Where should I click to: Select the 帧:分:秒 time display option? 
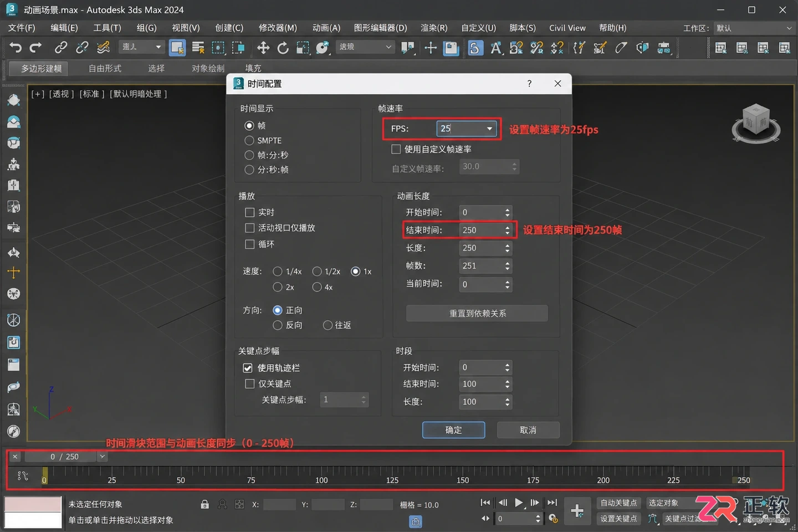(x=249, y=155)
